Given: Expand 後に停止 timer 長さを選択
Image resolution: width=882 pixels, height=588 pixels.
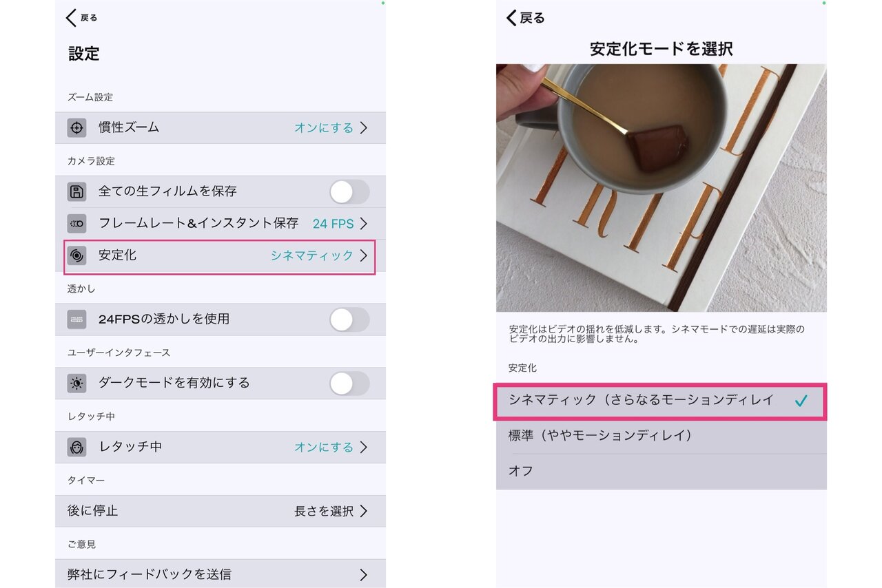Looking at the screenshot, I should [x=220, y=511].
